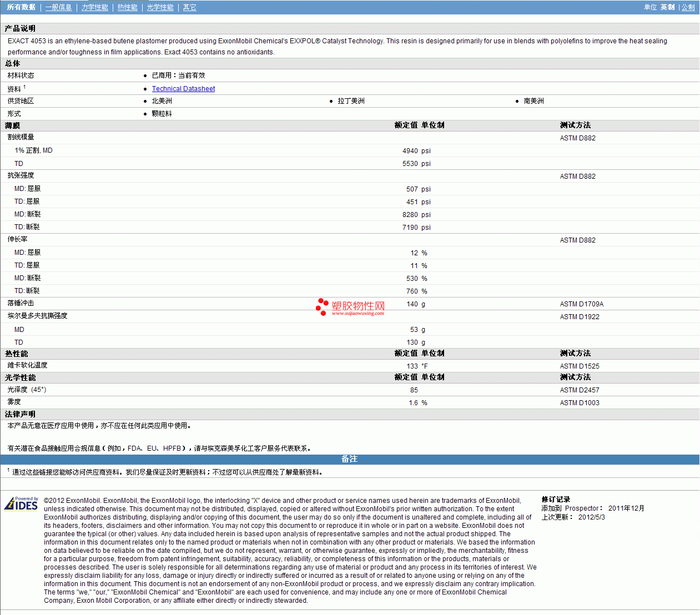
Task: Open the 力学性能 tab
Action: [x=95, y=7]
